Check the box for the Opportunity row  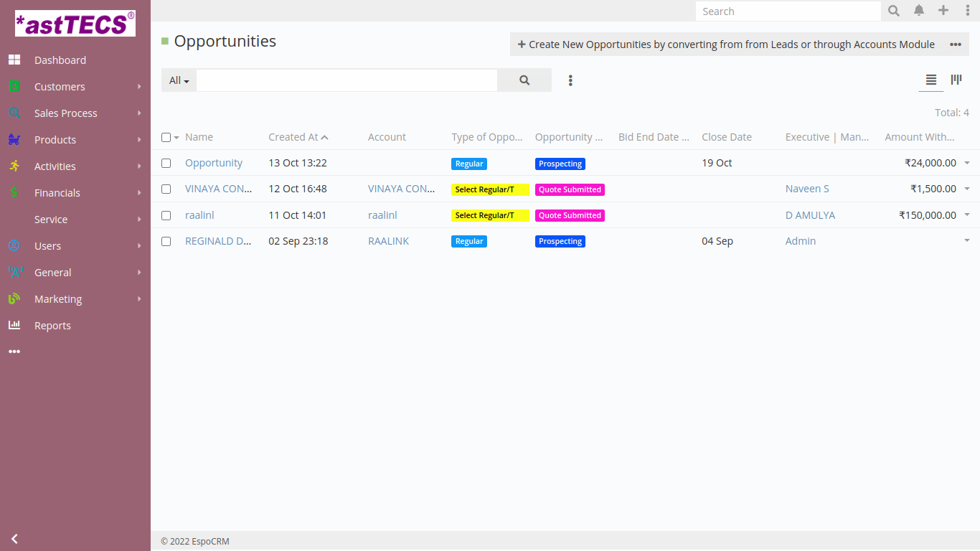point(166,163)
